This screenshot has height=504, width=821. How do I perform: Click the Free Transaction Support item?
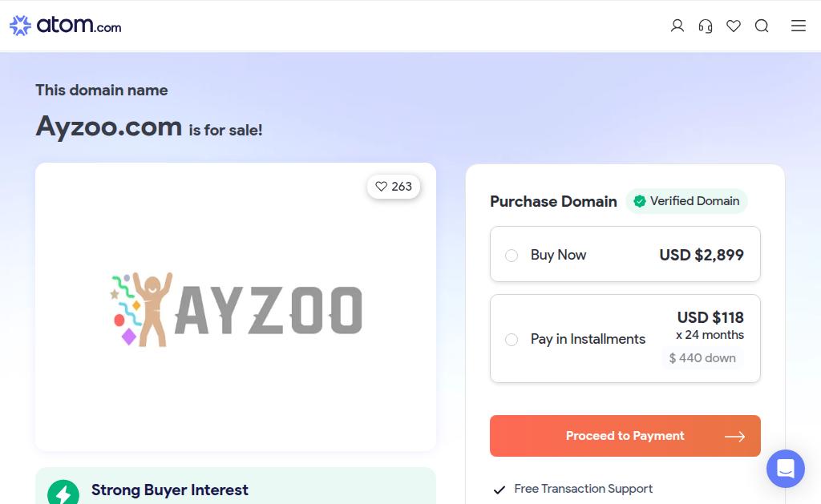click(583, 489)
